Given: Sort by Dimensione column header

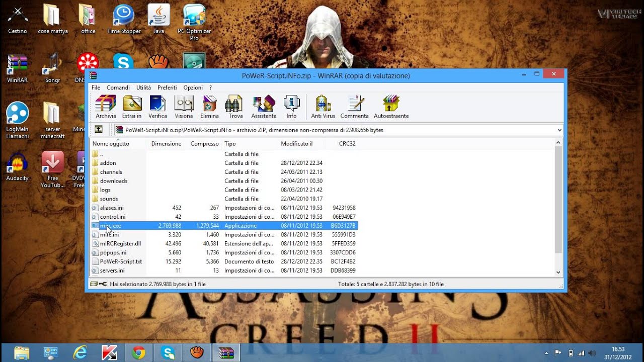Looking at the screenshot, I should pos(166,144).
